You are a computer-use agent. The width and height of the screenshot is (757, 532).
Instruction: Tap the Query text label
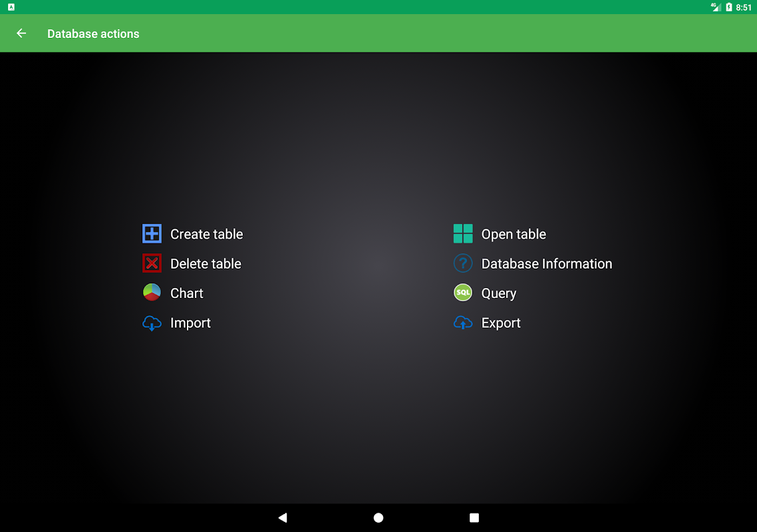pos(499,293)
